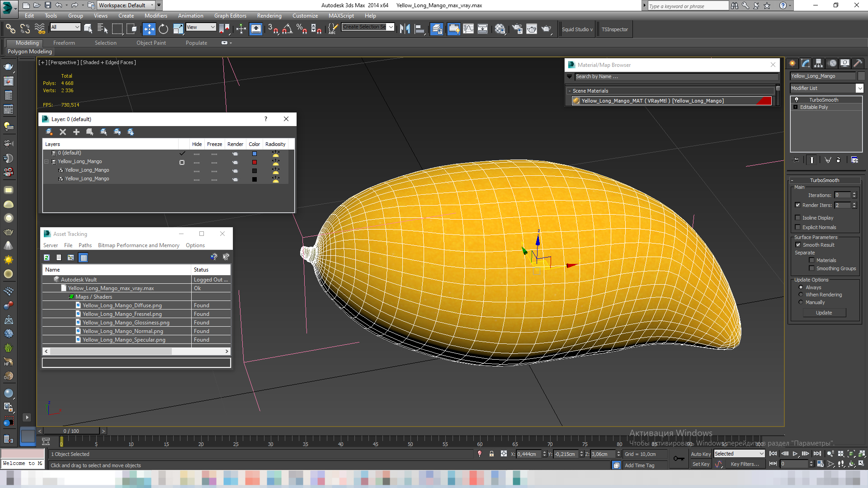Select Manually update option
The width and height of the screenshot is (868, 488).
click(x=801, y=302)
